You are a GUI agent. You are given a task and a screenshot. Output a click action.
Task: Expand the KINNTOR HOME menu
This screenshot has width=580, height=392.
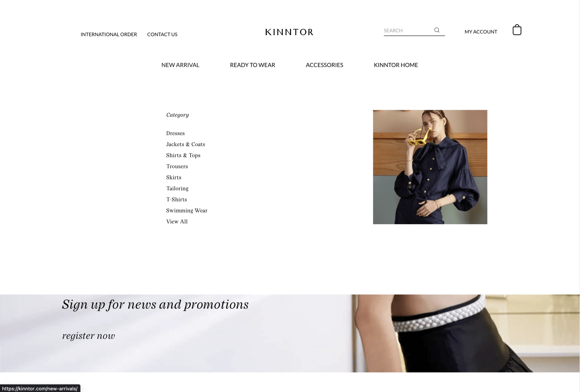pos(396,65)
